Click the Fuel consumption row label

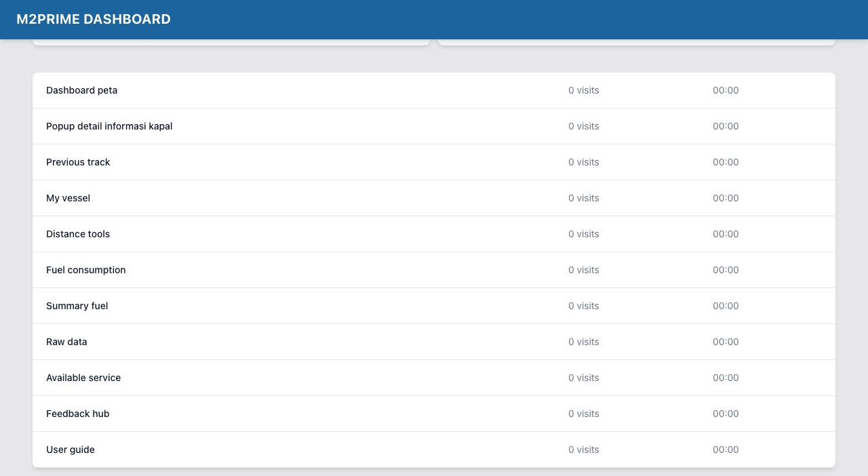86,270
